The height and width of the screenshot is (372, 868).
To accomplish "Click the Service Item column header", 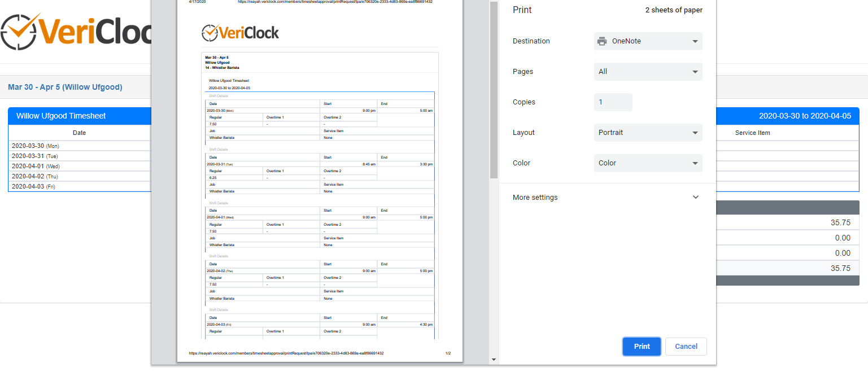I will pos(752,133).
